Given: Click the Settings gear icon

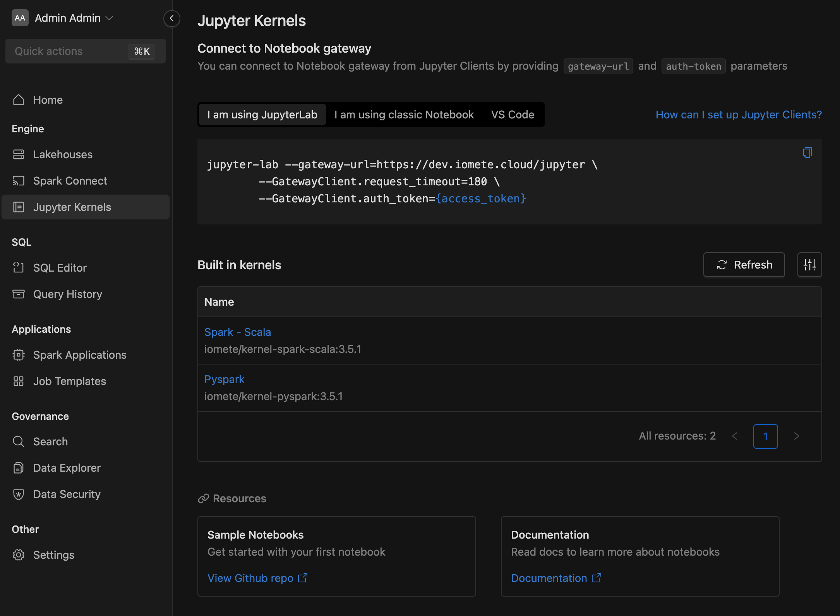Looking at the screenshot, I should point(19,555).
